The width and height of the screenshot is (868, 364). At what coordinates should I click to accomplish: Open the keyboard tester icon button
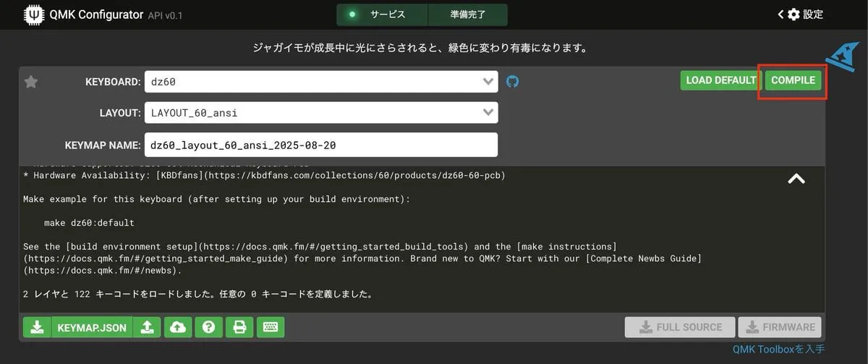[x=271, y=327]
